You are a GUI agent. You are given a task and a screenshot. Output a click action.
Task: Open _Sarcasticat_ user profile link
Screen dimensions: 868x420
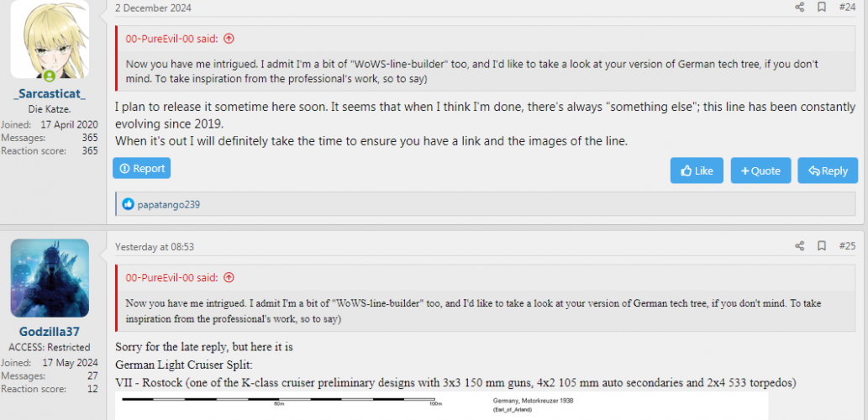click(50, 95)
